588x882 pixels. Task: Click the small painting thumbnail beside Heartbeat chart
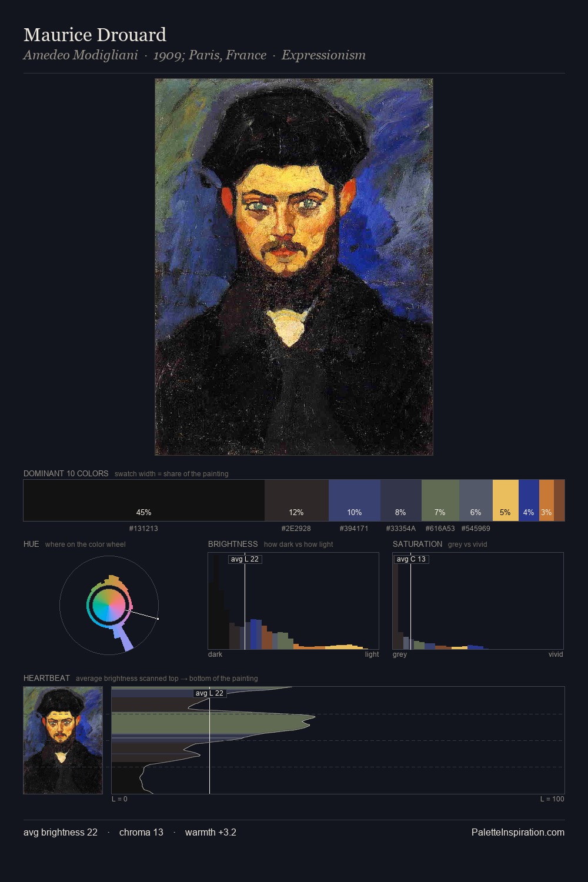(63, 740)
